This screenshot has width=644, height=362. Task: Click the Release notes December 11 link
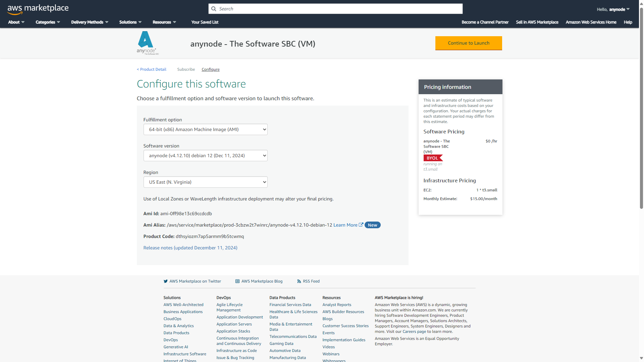click(x=190, y=247)
